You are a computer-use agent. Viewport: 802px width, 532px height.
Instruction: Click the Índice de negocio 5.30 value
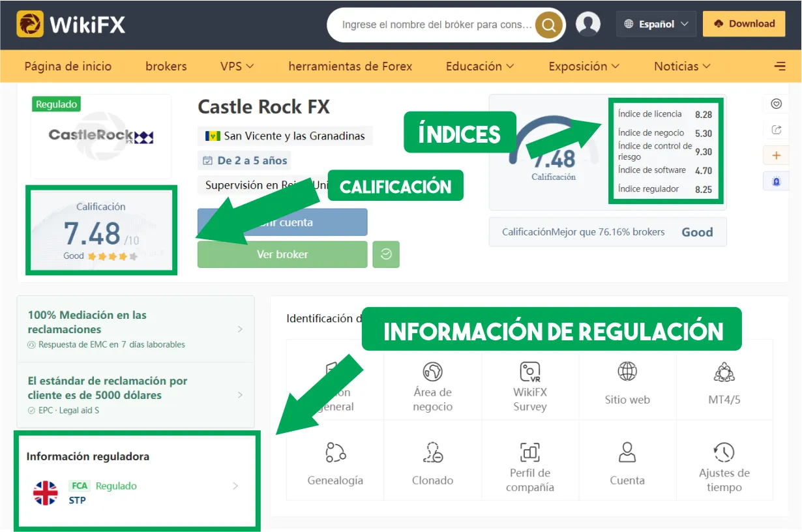704,133
